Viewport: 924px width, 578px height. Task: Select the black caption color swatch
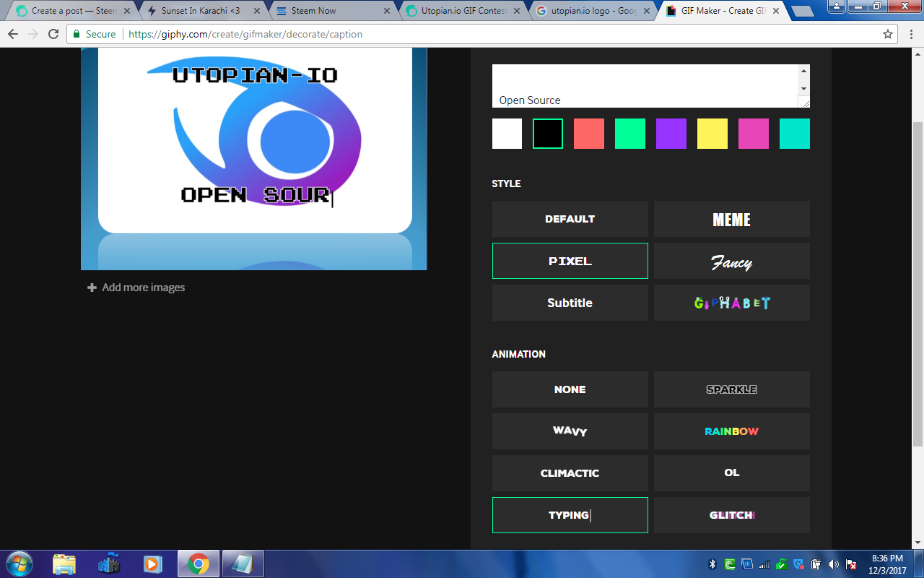548,134
